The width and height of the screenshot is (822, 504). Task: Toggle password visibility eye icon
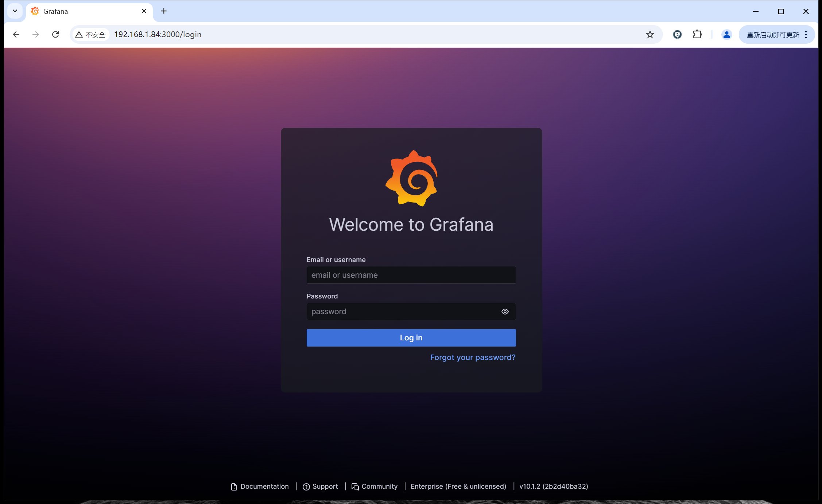point(505,312)
